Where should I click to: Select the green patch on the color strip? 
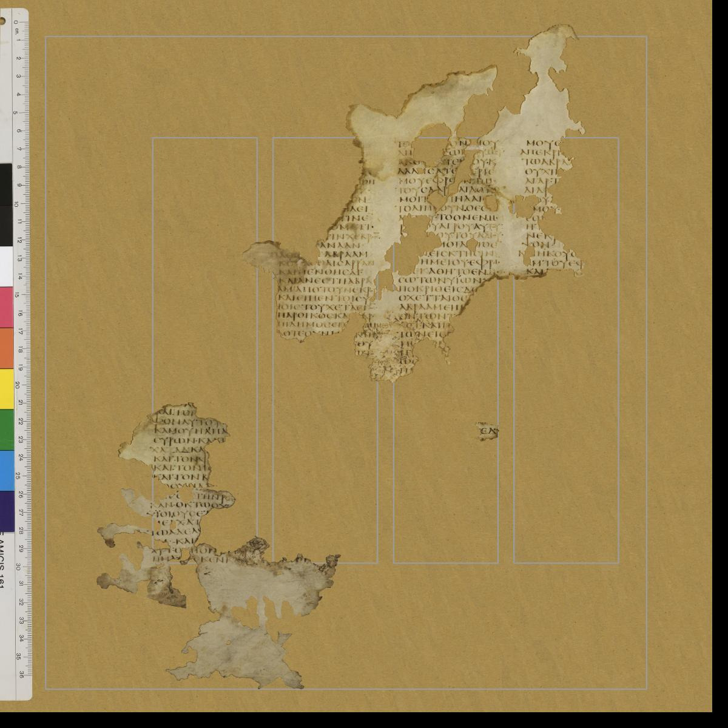click(x=6, y=430)
